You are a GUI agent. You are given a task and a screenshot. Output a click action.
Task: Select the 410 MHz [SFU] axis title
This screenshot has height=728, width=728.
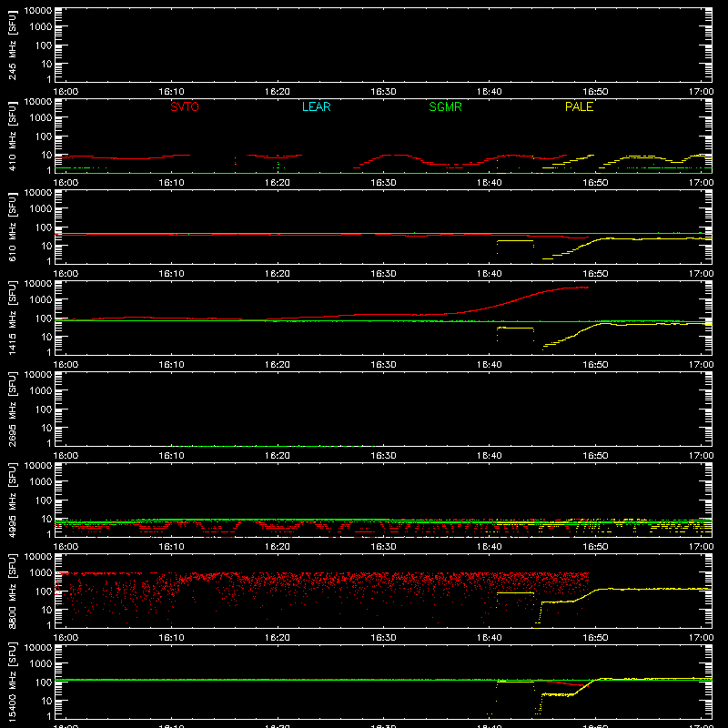pos(12,136)
